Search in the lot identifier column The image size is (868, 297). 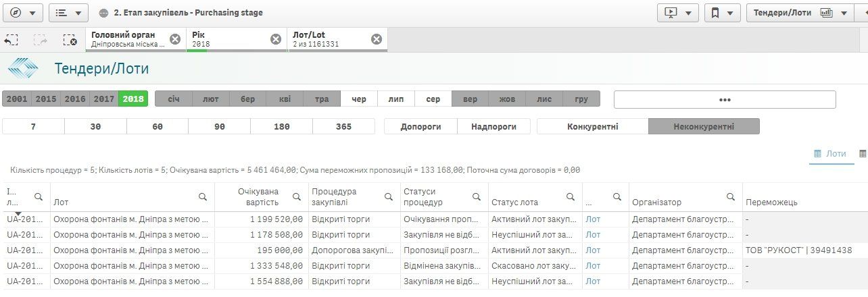[39, 196]
